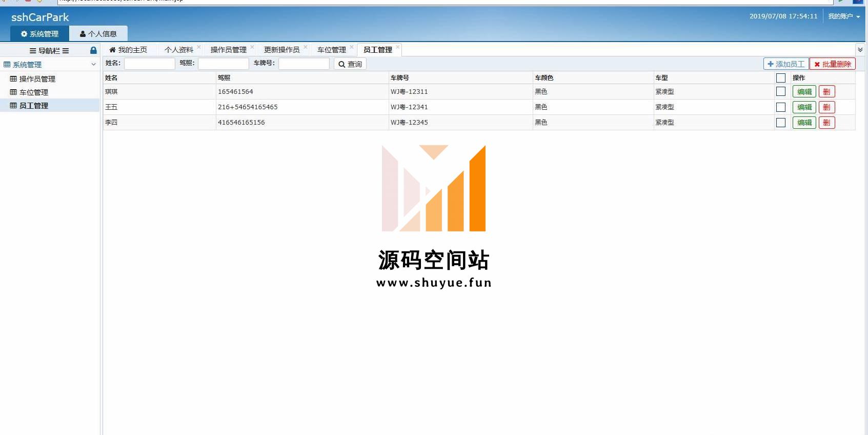Toggle the select-all checkbox in table header

coord(781,78)
